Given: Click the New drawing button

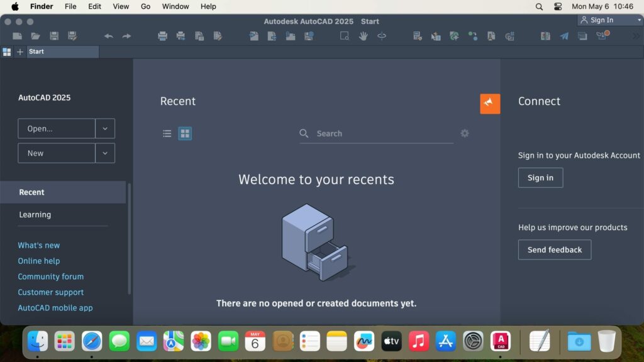Looking at the screenshot, I should tap(57, 153).
